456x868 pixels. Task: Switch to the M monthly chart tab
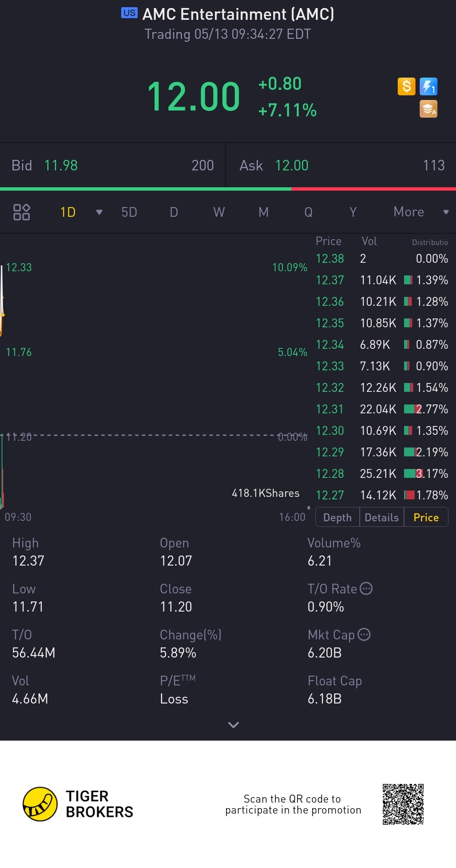pyautogui.click(x=263, y=212)
